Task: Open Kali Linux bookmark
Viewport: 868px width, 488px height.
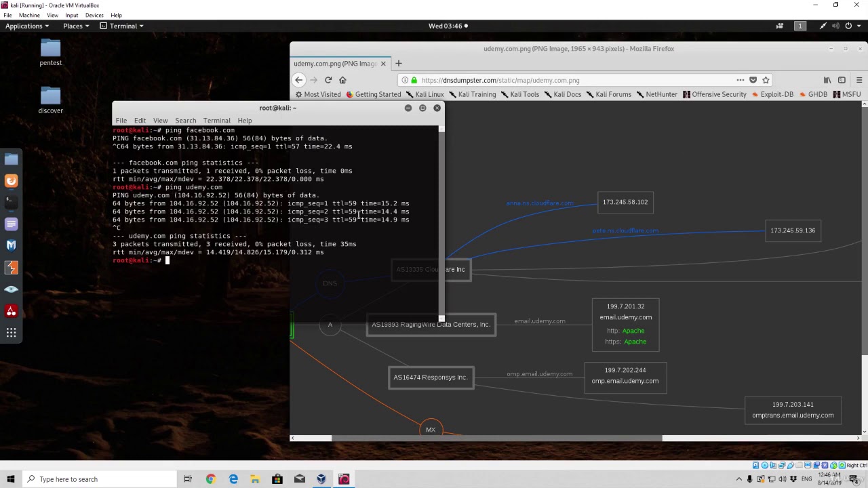Action: point(424,94)
